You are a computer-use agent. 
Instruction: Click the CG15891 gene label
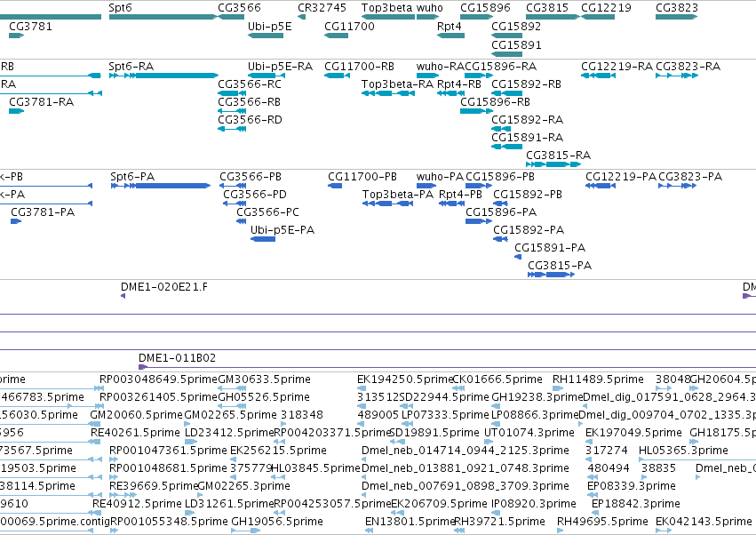click(x=516, y=44)
